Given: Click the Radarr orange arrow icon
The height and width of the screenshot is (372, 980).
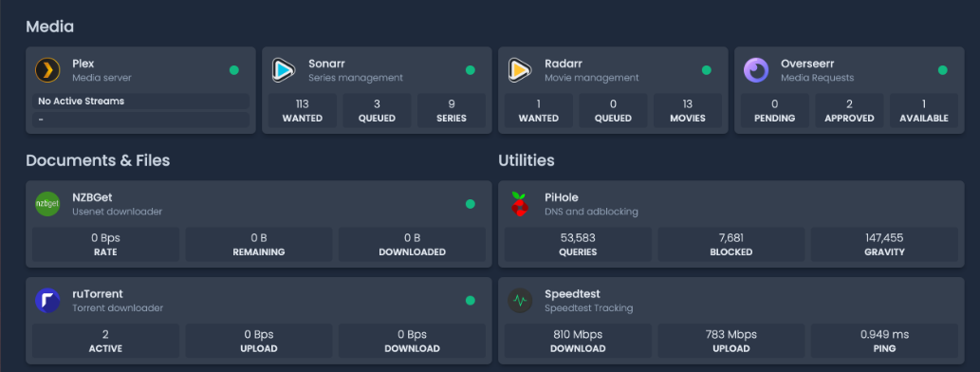Looking at the screenshot, I should click(520, 70).
